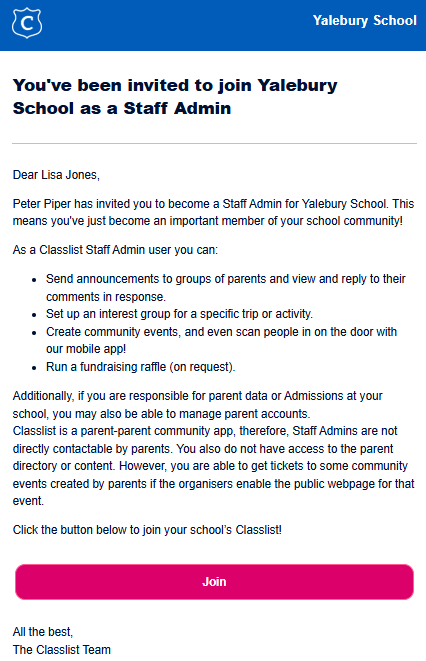426x661 pixels.
Task: Click the Send announcements bullet item
Action: coord(225,288)
